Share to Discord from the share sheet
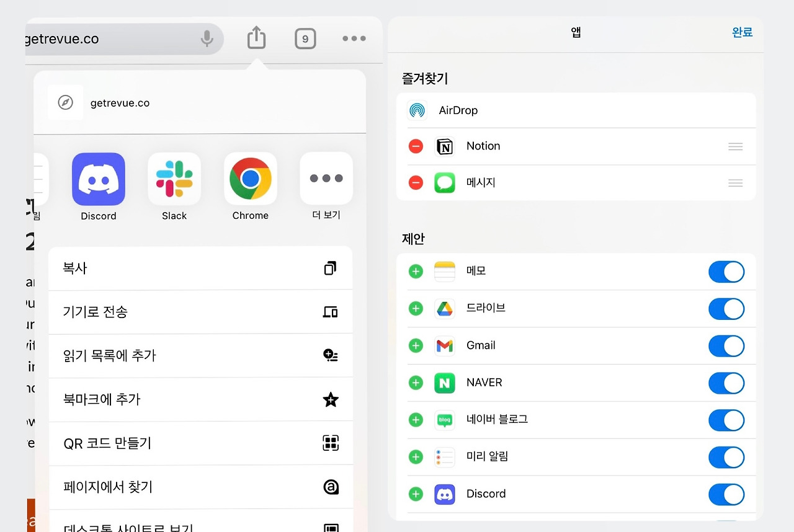Screen dimensions: 794x532 (99, 179)
